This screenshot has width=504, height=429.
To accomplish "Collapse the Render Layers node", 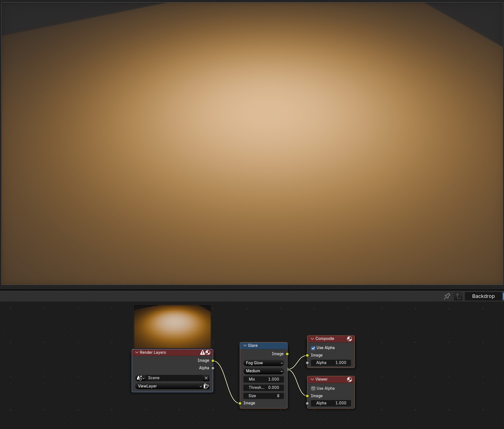I will (x=137, y=352).
